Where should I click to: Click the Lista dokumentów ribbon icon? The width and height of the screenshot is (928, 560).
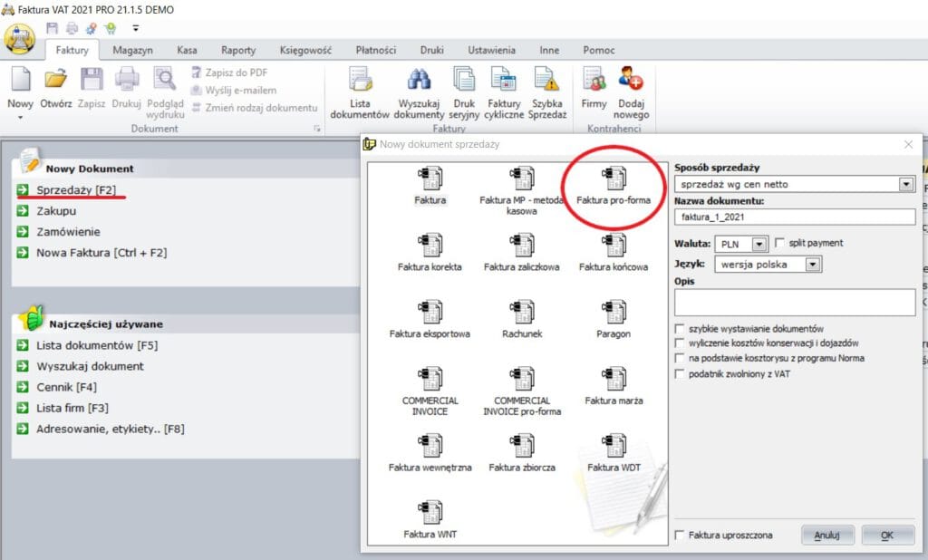pyautogui.click(x=360, y=82)
